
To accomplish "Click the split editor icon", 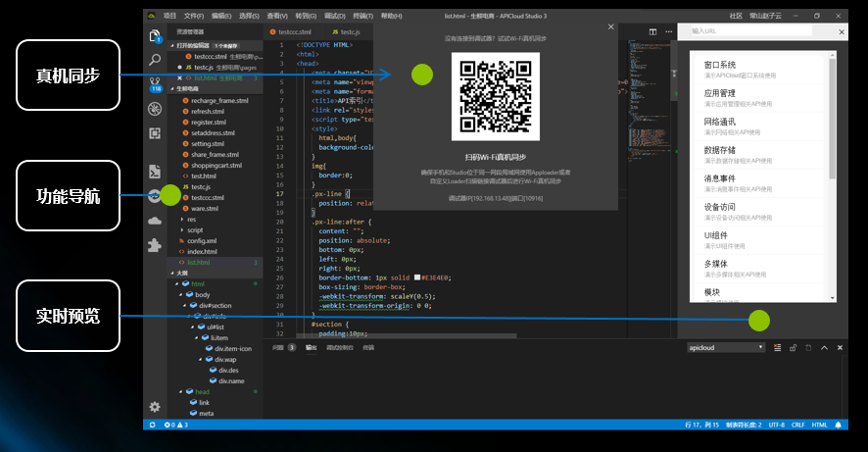I will [x=652, y=31].
